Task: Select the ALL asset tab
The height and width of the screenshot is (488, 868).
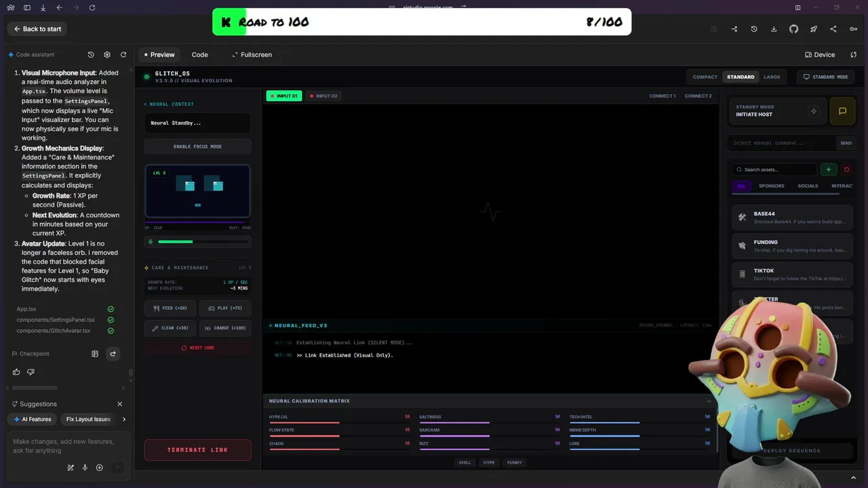Action: tap(741, 186)
